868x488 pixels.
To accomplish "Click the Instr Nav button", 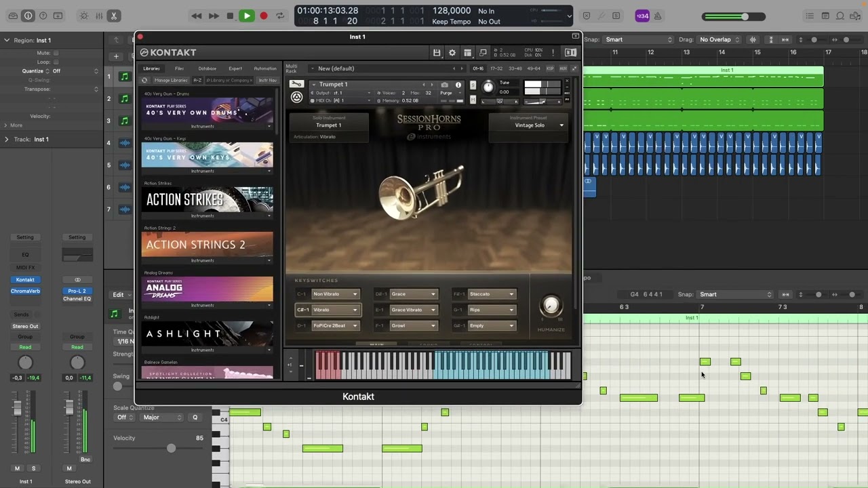I will pyautogui.click(x=267, y=80).
